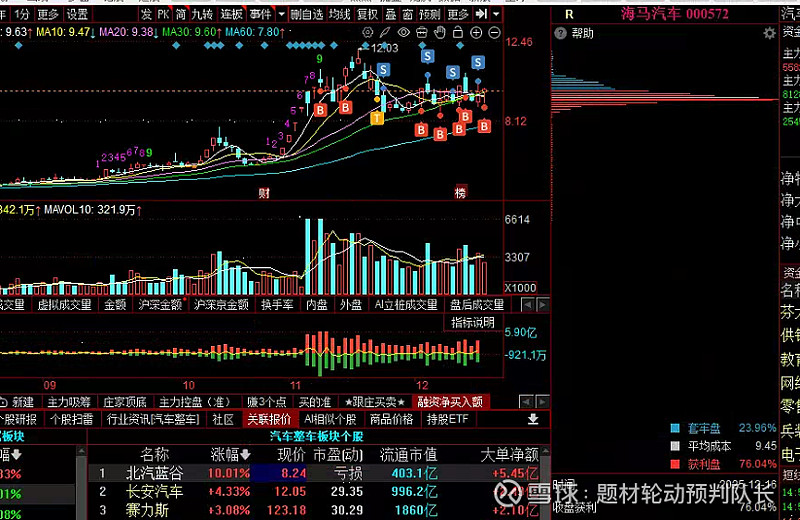The width and height of the screenshot is (800, 520).
Task: Select the 1分 period button
Action: (x=22, y=14)
